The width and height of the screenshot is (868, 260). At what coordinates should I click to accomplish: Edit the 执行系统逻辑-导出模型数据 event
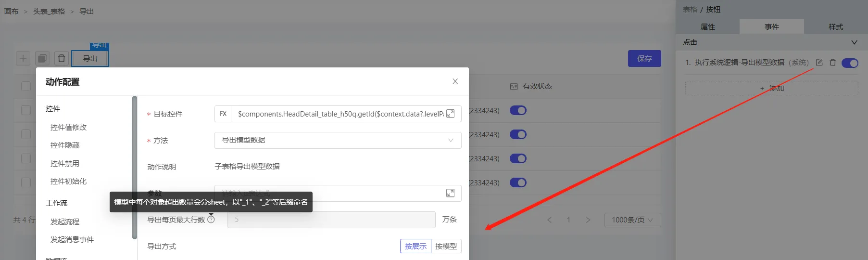click(x=819, y=63)
